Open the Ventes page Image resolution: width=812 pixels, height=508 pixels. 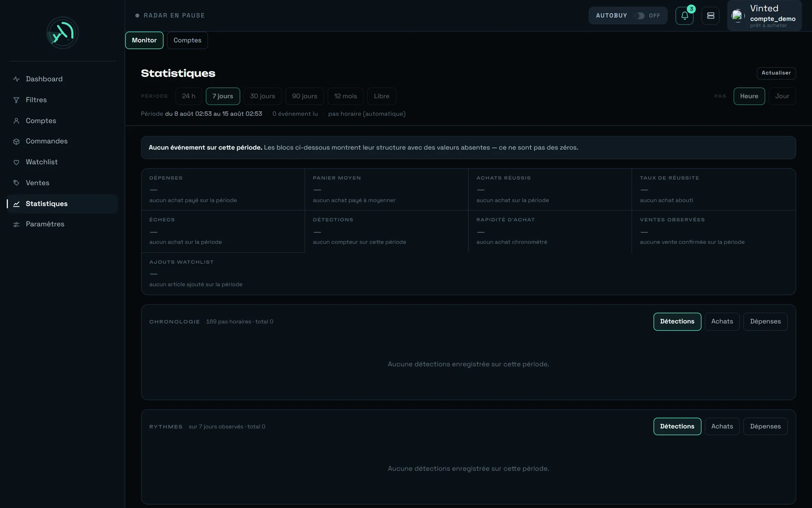62,183
